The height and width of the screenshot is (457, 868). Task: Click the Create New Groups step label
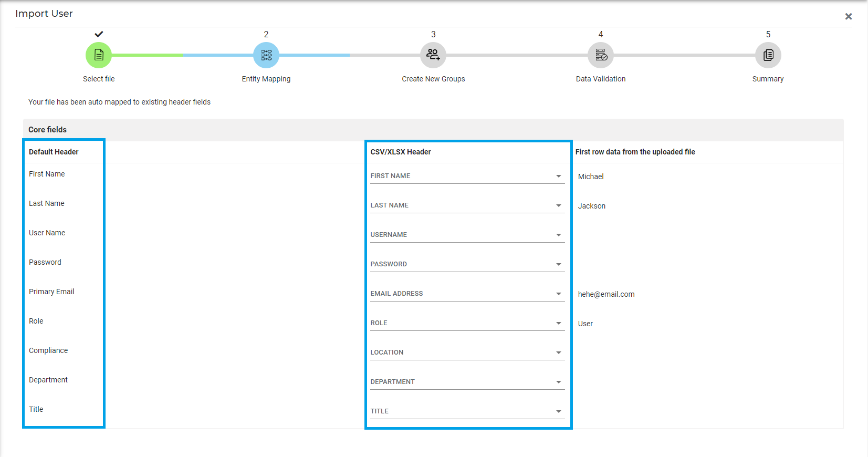[433, 79]
